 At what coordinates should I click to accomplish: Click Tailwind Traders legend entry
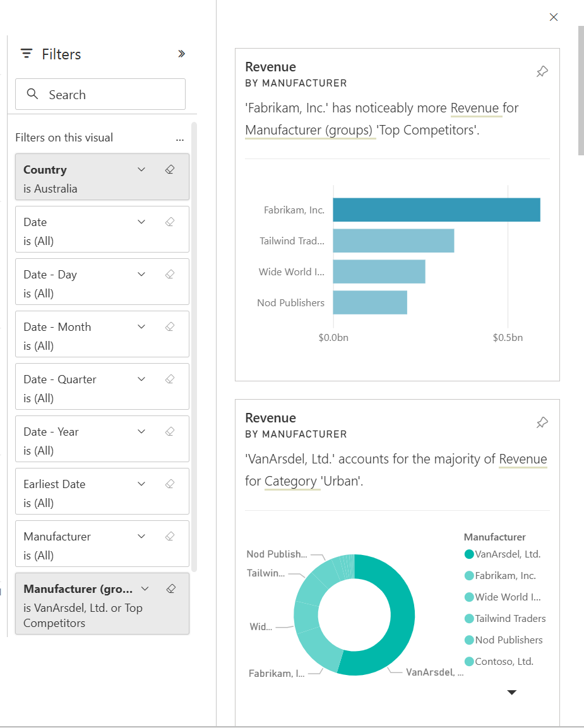[505, 618]
